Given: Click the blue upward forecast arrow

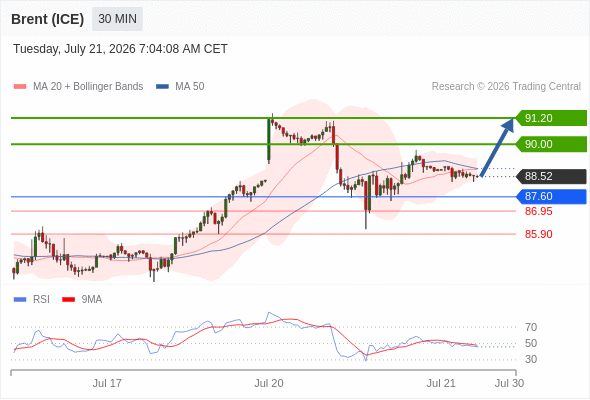Looking at the screenshot, I should click(x=497, y=147).
